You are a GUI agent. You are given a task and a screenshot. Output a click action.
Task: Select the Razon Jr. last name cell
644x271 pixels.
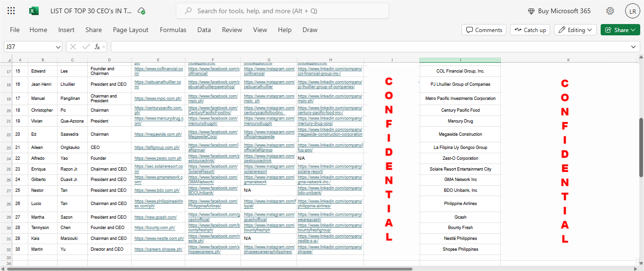tap(72, 169)
